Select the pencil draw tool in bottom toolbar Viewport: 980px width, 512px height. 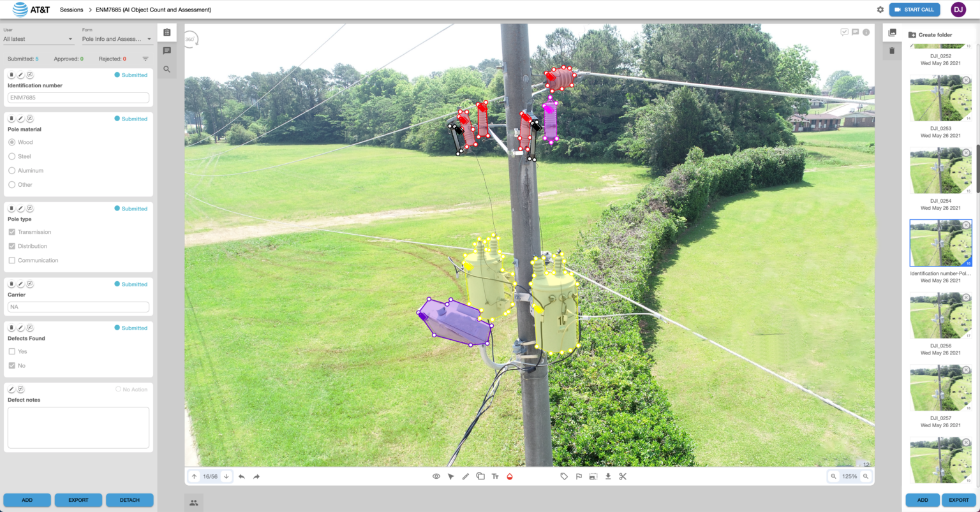pyautogui.click(x=465, y=476)
